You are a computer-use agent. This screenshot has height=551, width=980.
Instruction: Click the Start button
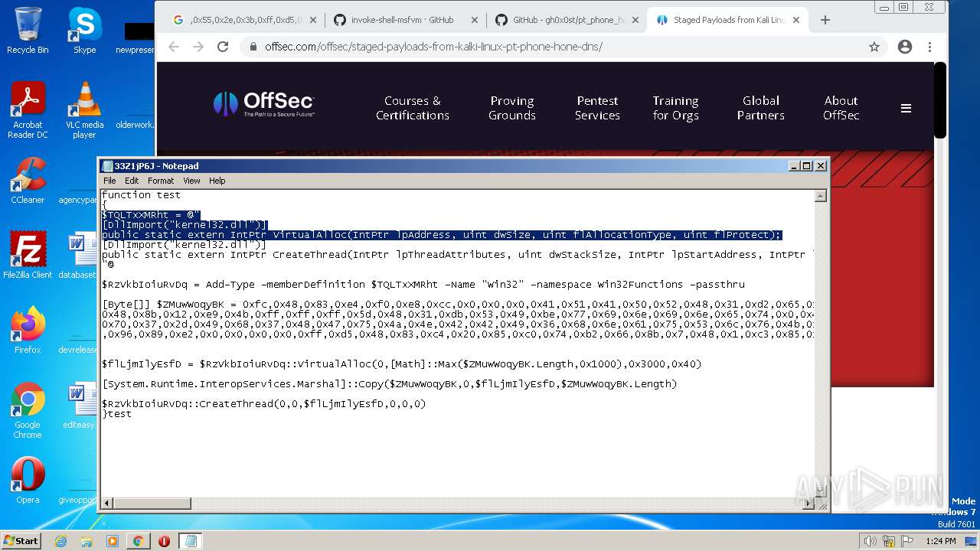(21, 541)
